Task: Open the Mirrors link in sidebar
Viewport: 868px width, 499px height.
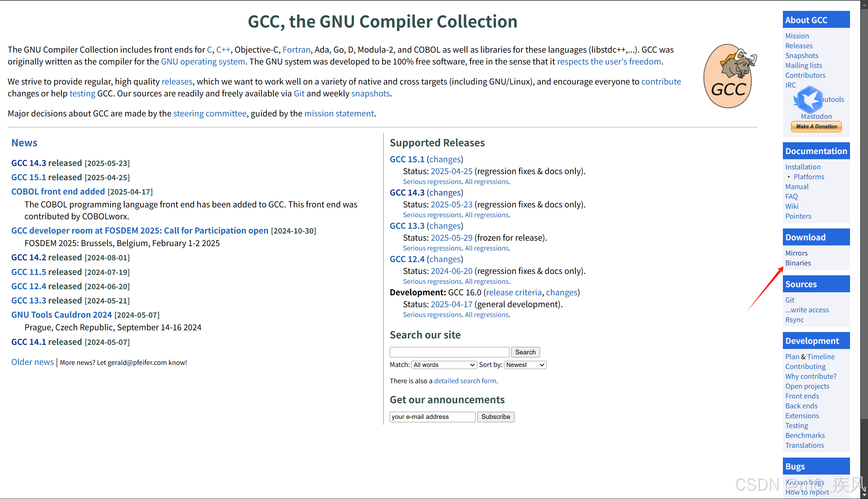Action: (x=796, y=253)
